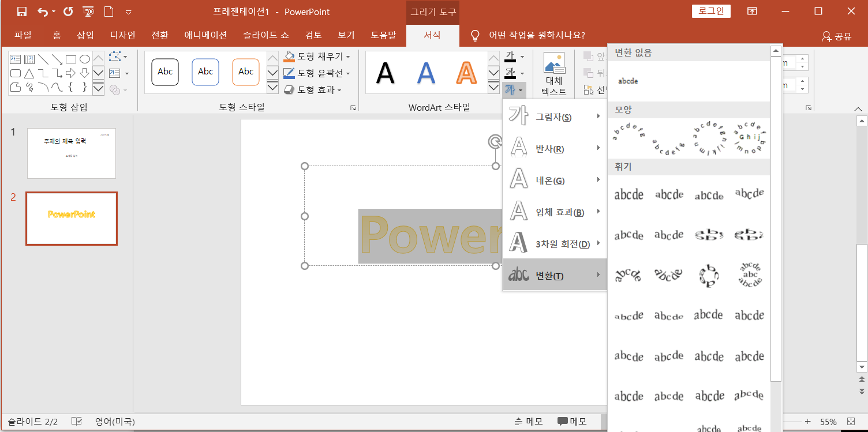
Task: Open text outline 가 dropdown arrow
Action: 522,73
